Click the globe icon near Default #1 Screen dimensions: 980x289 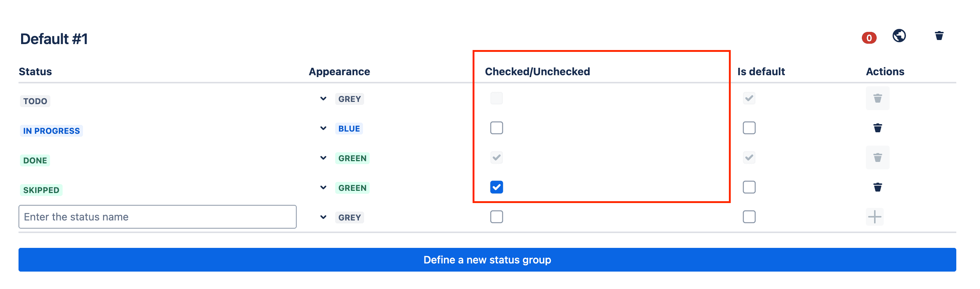(899, 36)
